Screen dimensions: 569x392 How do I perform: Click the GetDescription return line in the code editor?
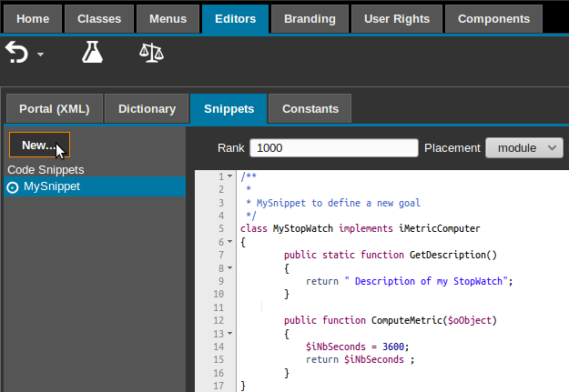410,282
